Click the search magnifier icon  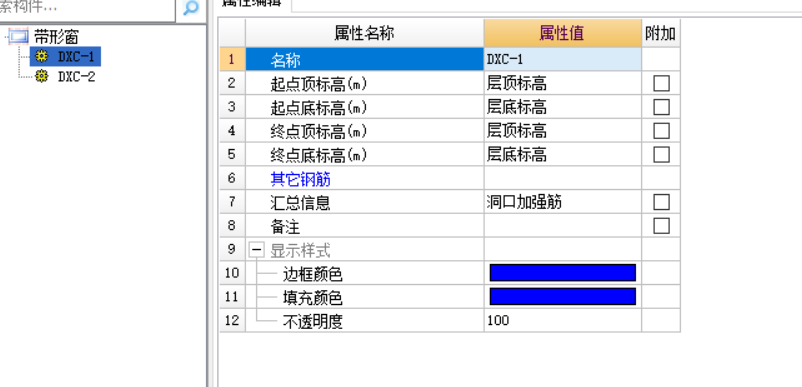click(x=191, y=8)
